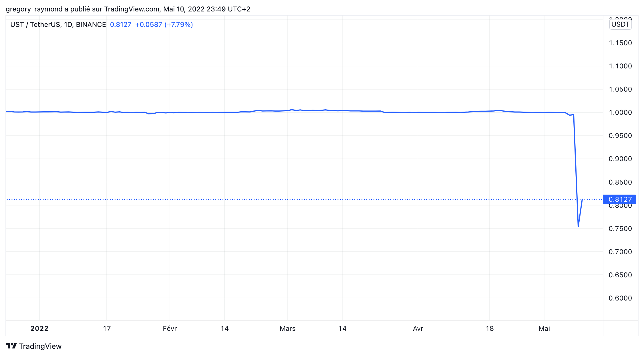Viewport: 644px width, 356px height.
Task: Click the Avr label on time axis
Action: pyautogui.click(x=418, y=329)
